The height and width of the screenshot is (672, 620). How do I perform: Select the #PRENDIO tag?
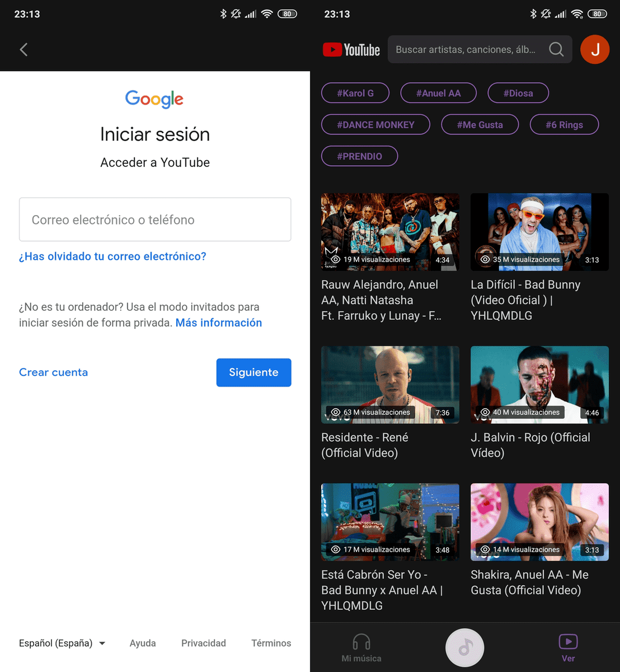(x=359, y=156)
